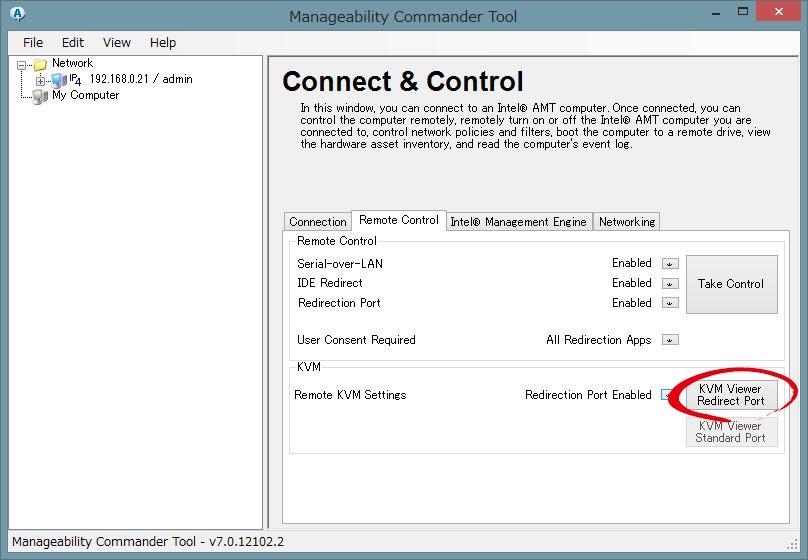808x560 pixels.
Task: Click KVM Viewer Standard Port button
Action: (x=731, y=432)
